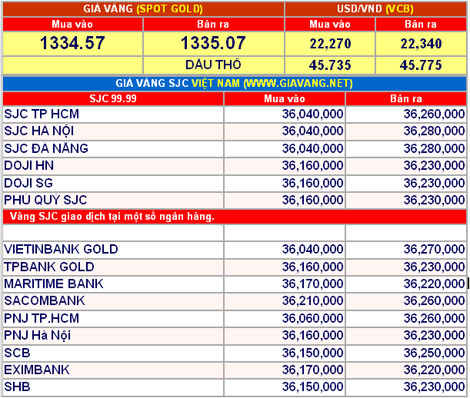The height and width of the screenshot is (398, 470).
Task: Select the SJC TP HCM row
Action: [235, 114]
